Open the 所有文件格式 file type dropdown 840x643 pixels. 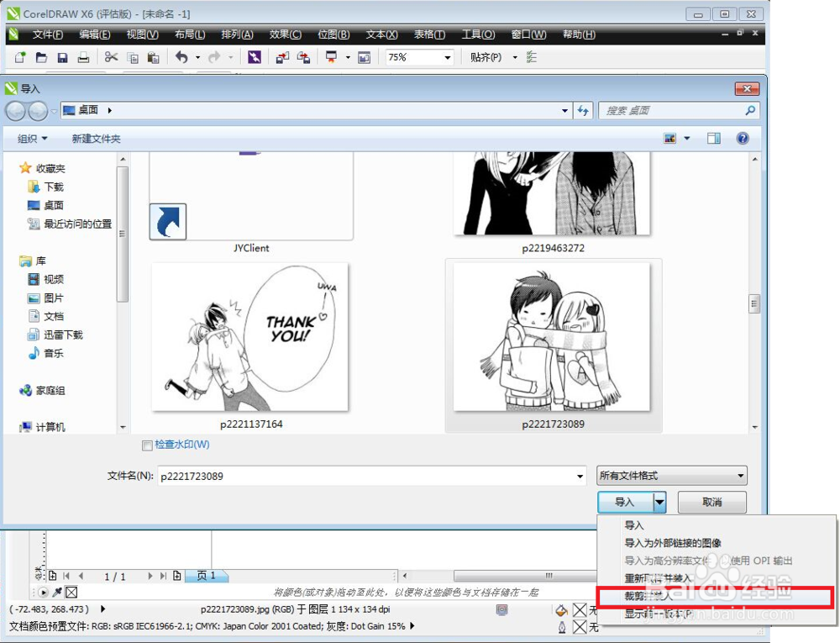click(740, 475)
